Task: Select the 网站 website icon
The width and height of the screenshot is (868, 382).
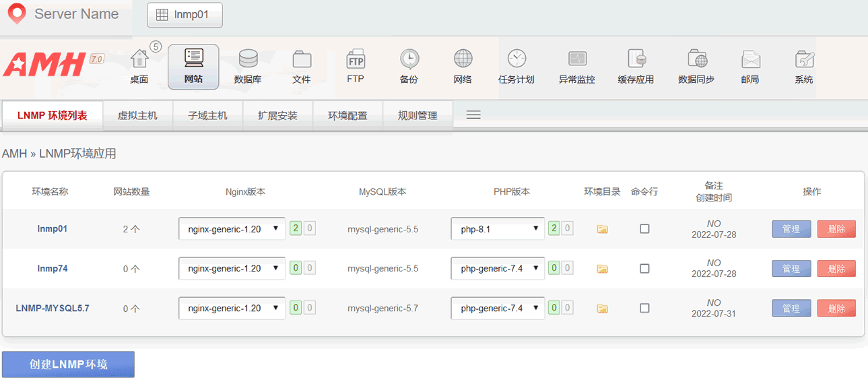Action: point(193,67)
